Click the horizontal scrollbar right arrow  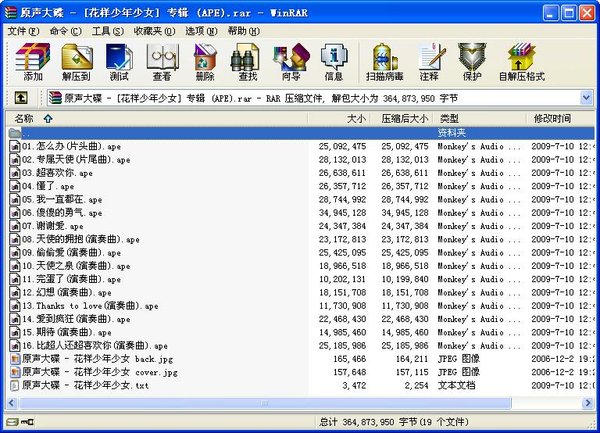point(588,403)
